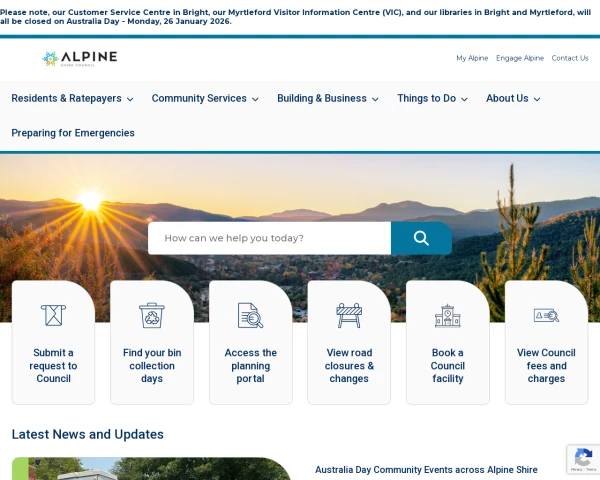Click the road closure barrier icon
The height and width of the screenshot is (480, 600).
pos(349,315)
